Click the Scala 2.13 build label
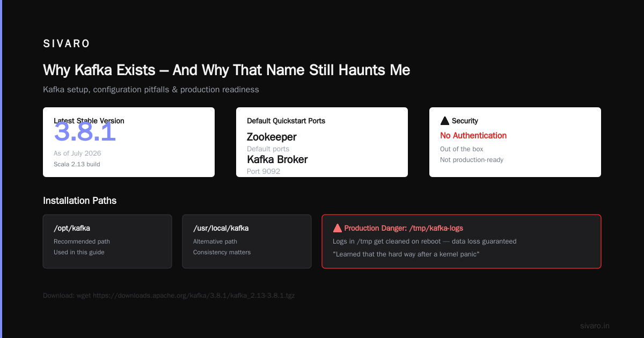 77,164
